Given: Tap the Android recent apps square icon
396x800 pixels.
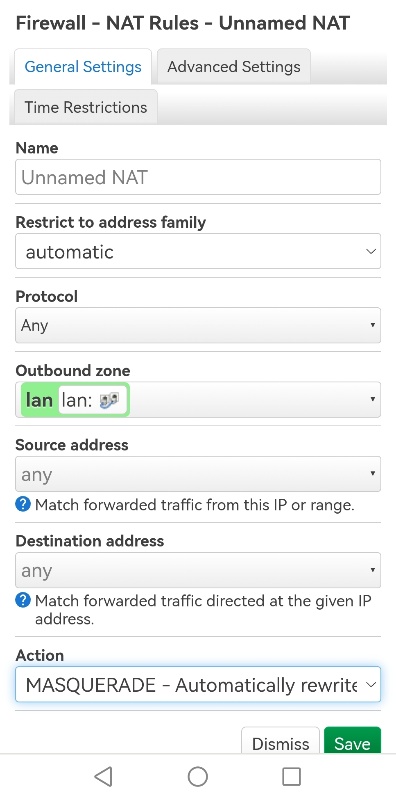Looking at the screenshot, I should [x=291, y=777].
